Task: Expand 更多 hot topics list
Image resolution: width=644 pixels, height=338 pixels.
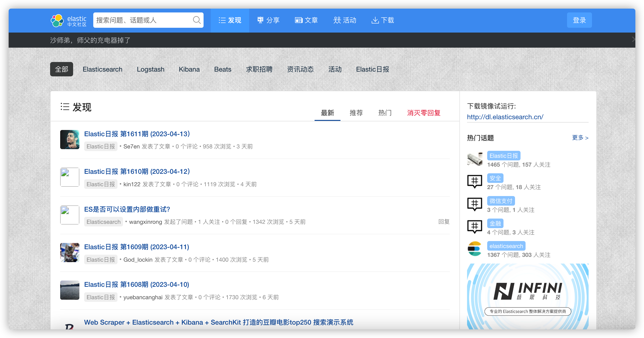Action: [x=580, y=138]
